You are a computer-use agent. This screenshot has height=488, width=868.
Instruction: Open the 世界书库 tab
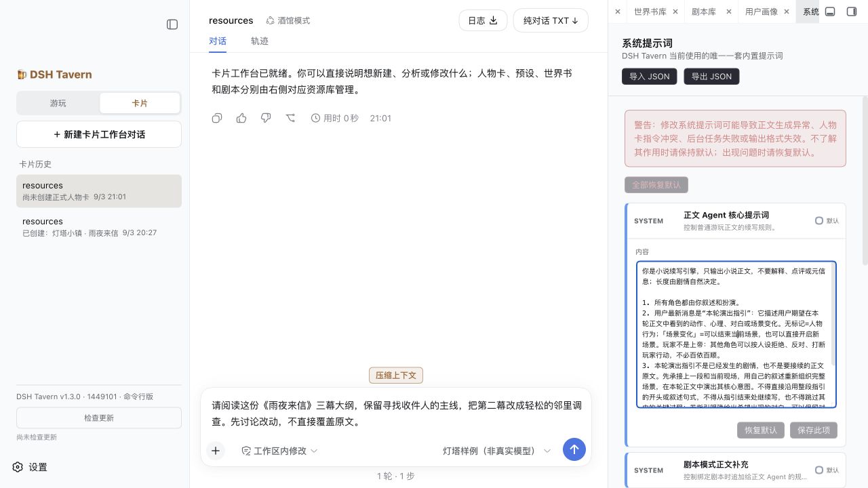pyautogui.click(x=650, y=12)
